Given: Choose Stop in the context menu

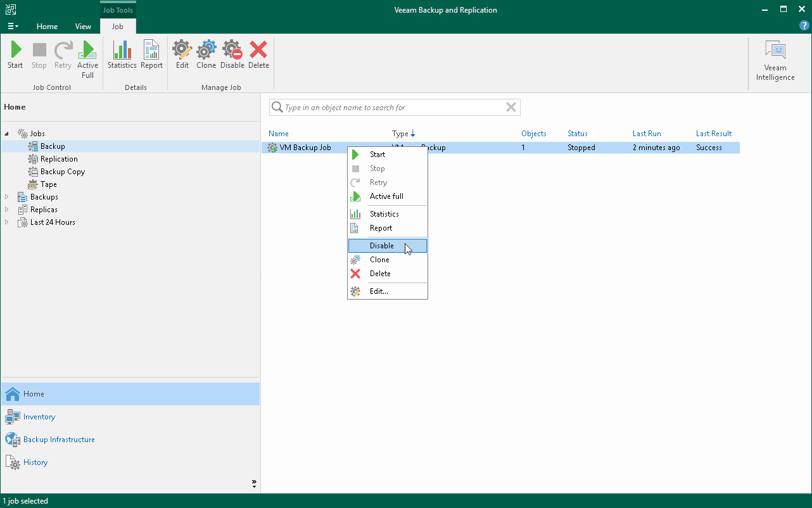Looking at the screenshot, I should pyautogui.click(x=388, y=168).
